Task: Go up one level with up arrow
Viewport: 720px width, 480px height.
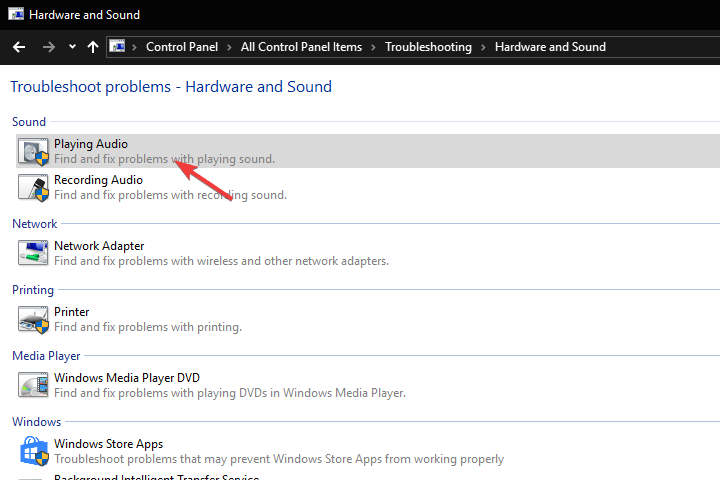Action: [93, 47]
